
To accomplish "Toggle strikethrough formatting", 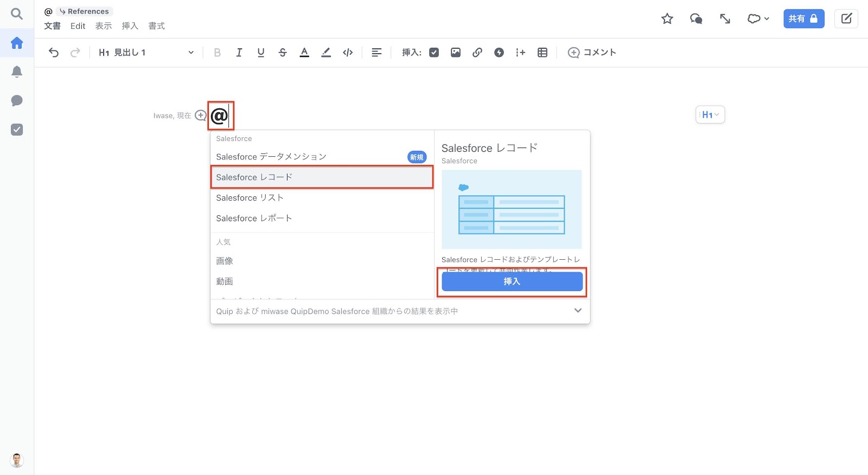I will click(283, 53).
